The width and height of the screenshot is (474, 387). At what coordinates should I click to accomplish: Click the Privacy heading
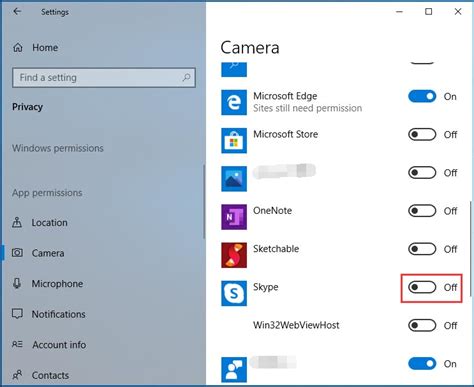[x=27, y=107]
